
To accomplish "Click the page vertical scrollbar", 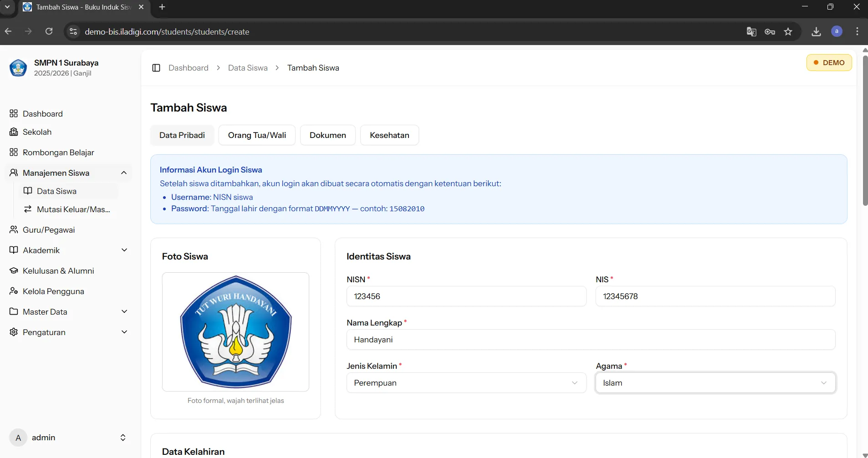I will 865,130.
